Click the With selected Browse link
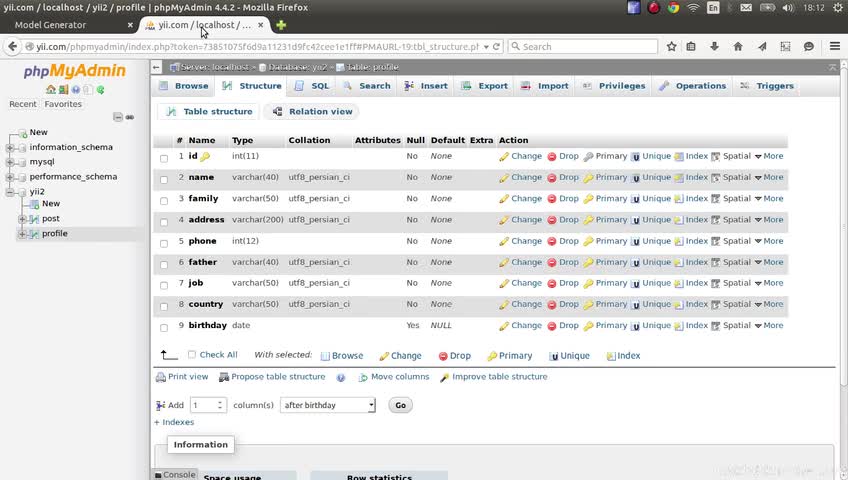The image size is (848, 480). 342,356
